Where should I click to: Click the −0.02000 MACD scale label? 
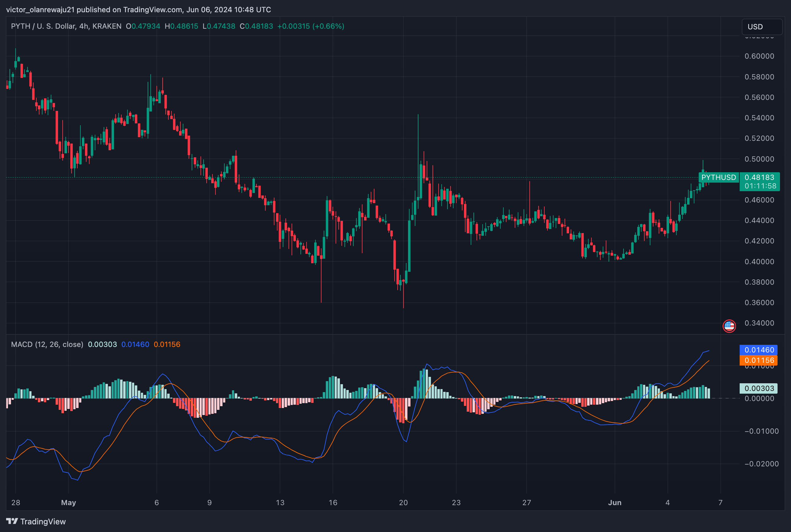pos(761,464)
